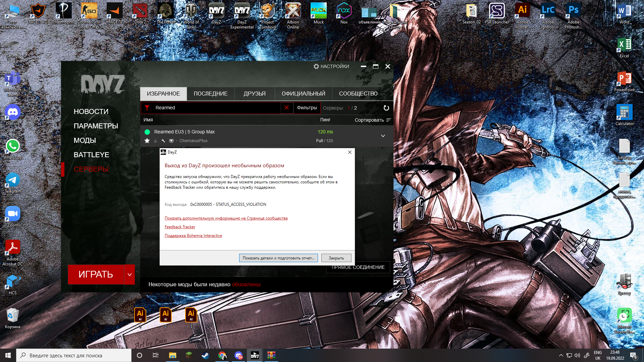Open the Сортировать sort dropdown
The height and width of the screenshot is (362, 644).
coord(373,120)
